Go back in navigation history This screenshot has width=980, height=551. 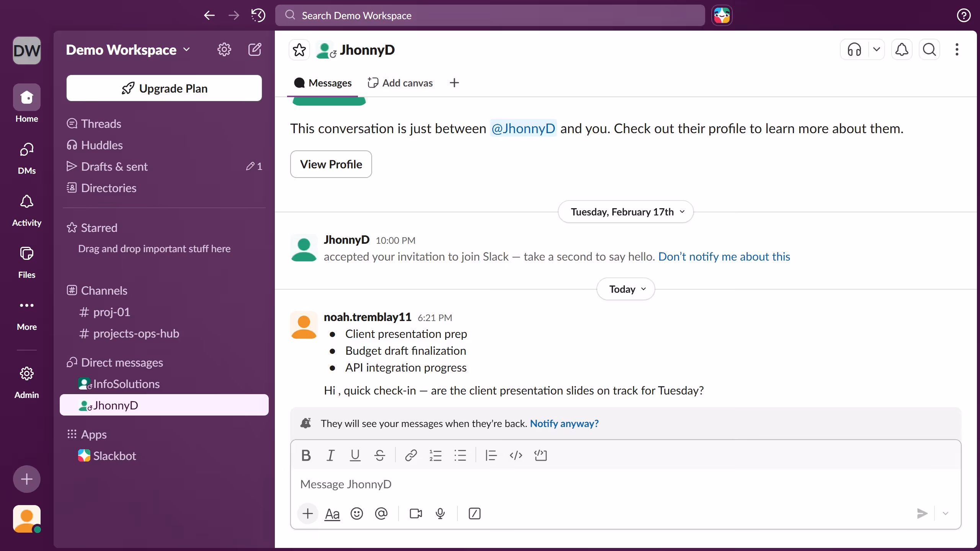(209, 15)
